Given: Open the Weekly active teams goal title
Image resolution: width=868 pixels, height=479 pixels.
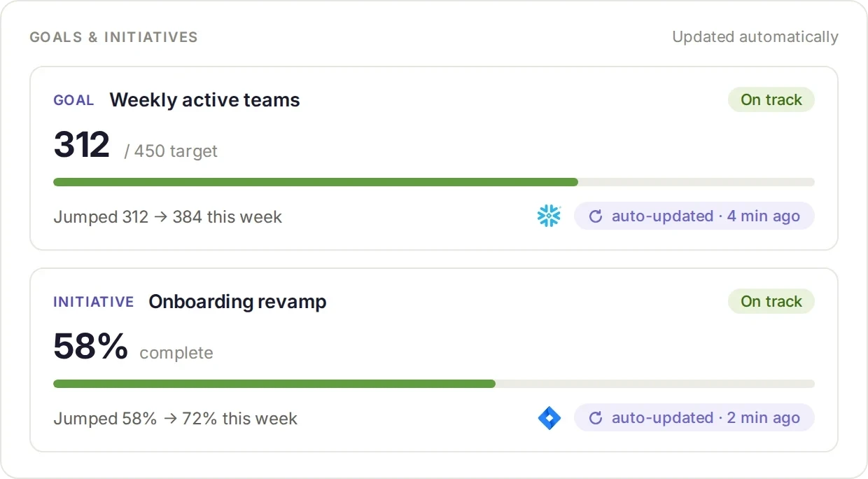Looking at the screenshot, I should [x=204, y=99].
